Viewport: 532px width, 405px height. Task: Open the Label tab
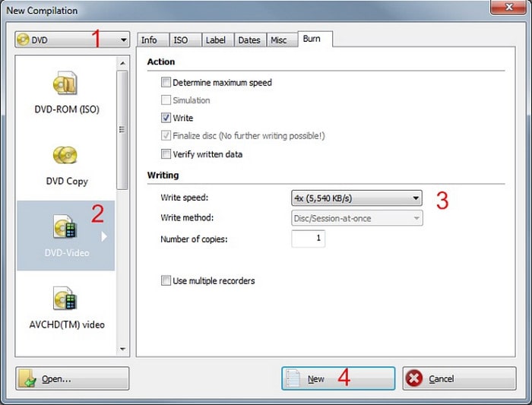[215, 40]
